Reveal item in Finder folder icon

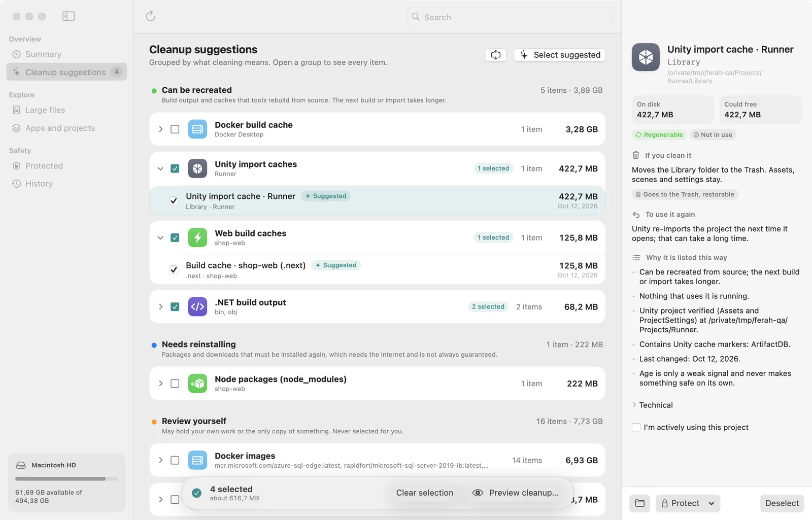[x=640, y=503]
